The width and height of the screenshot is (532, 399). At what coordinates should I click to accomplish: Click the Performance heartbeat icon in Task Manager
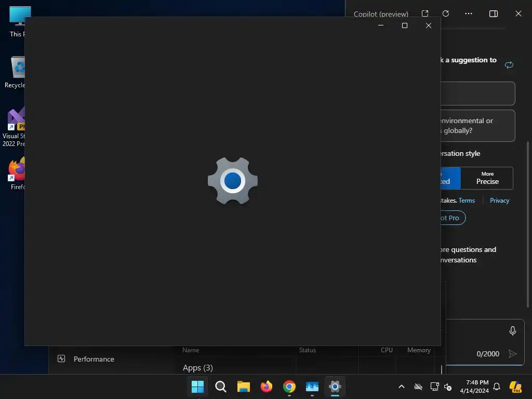pos(61,358)
